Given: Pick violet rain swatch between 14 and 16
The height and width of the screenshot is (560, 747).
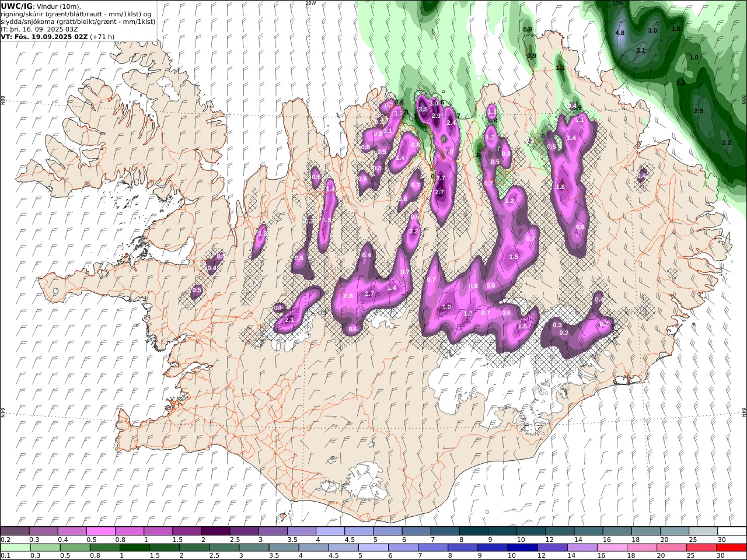Looking at the screenshot, I should 581,548.
